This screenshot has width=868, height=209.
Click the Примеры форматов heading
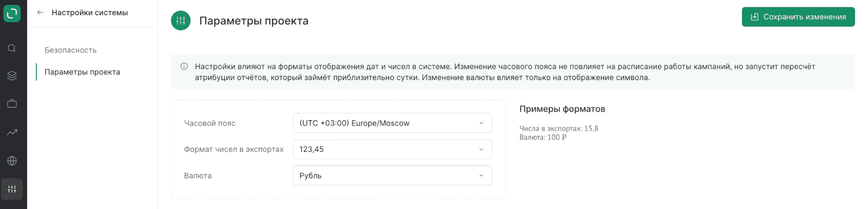click(562, 109)
